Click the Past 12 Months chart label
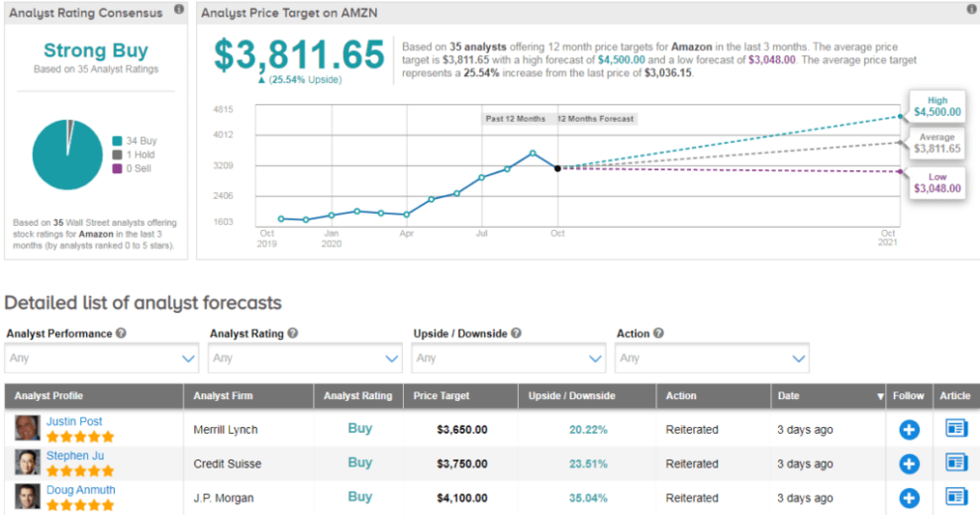This screenshot has height=515, width=980. [x=516, y=119]
